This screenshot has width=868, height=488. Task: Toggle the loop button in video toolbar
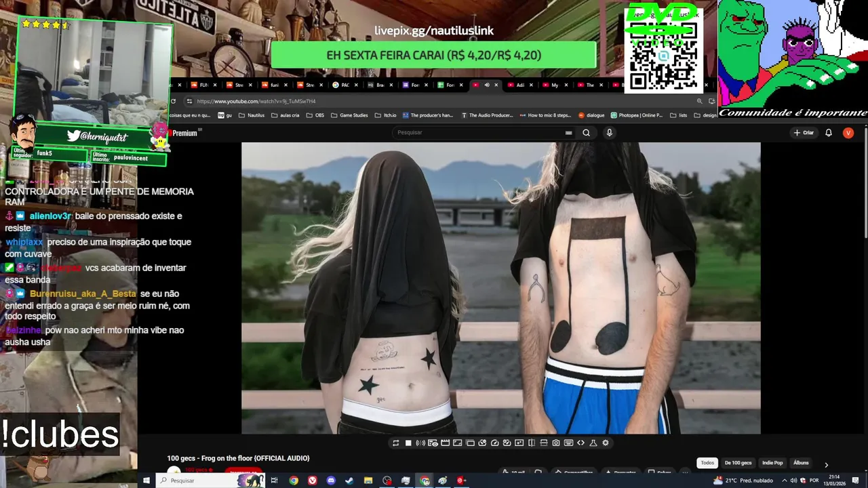coord(396,443)
